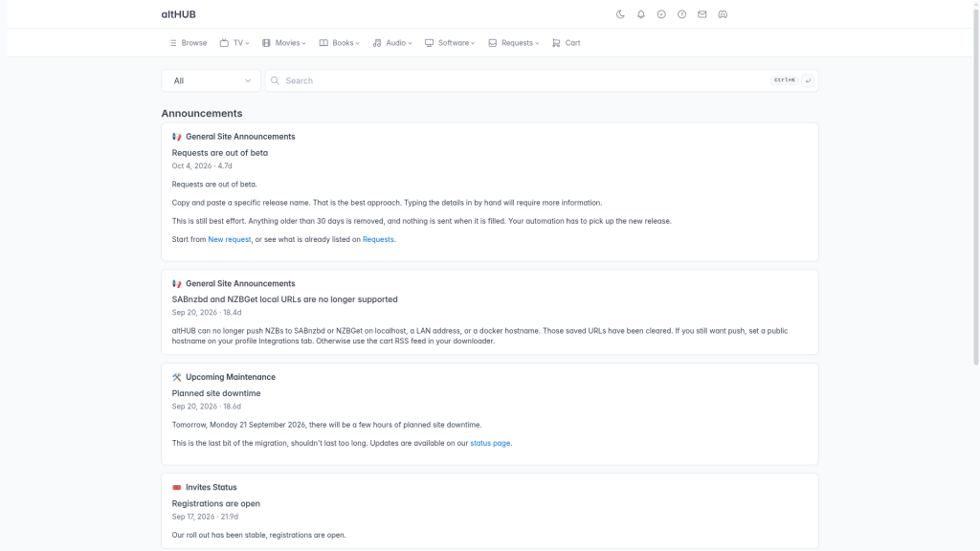Image resolution: width=980 pixels, height=551 pixels.
Task: Go to the Cart page
Action: click(567, 43)
